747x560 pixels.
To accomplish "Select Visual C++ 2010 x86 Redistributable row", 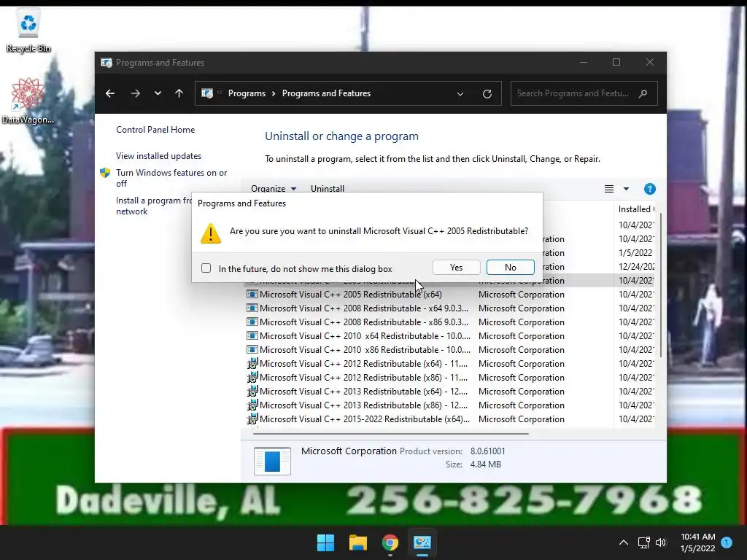I will pos(450,349).
